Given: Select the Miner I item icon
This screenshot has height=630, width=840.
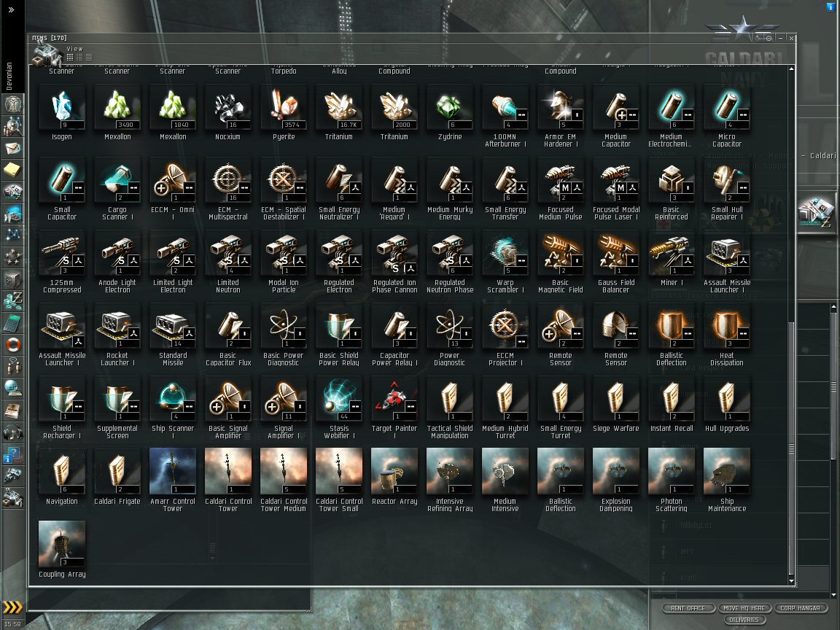Looking at the screenshot, I should tap(672, 253).
